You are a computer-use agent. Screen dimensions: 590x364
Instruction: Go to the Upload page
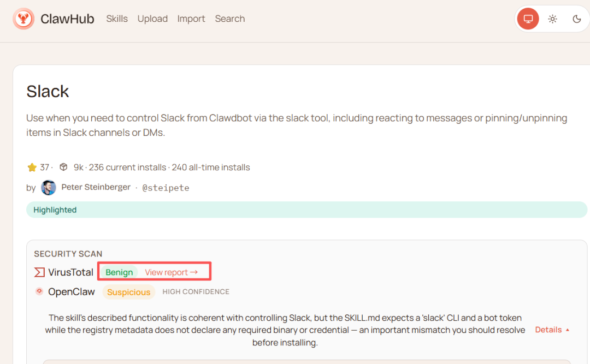(x=152, y=19)
